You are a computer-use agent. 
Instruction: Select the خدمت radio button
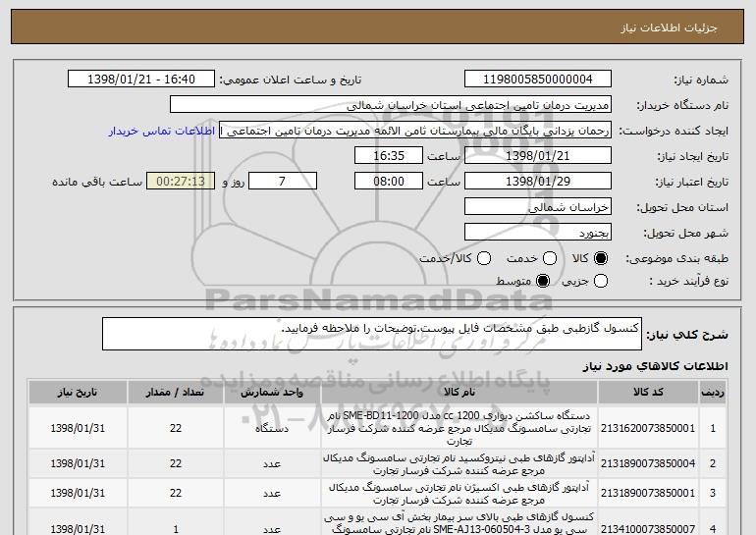[x=550, y=259]
